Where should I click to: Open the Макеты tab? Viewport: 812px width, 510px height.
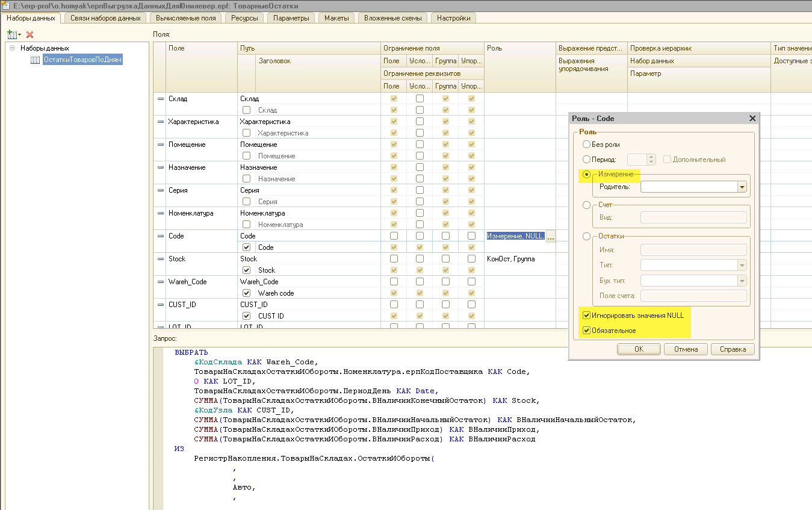336,18
